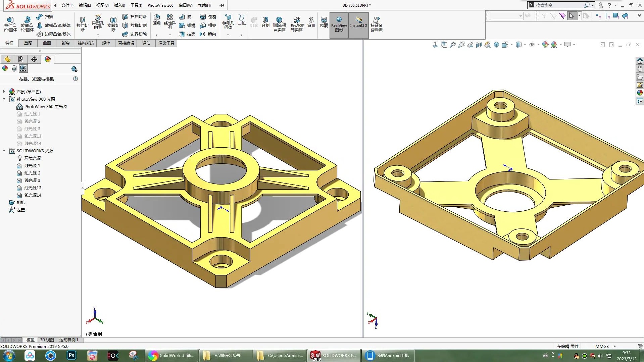Screen dimensions: 644x362
Task: Switch to the 评估 (Evaluate) tab
Action: 146,43
